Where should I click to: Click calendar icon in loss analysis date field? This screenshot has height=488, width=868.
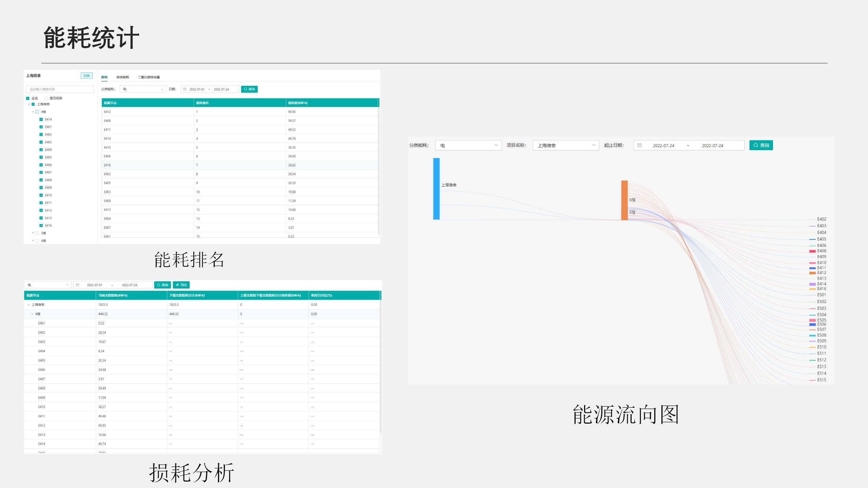[78, 285]
